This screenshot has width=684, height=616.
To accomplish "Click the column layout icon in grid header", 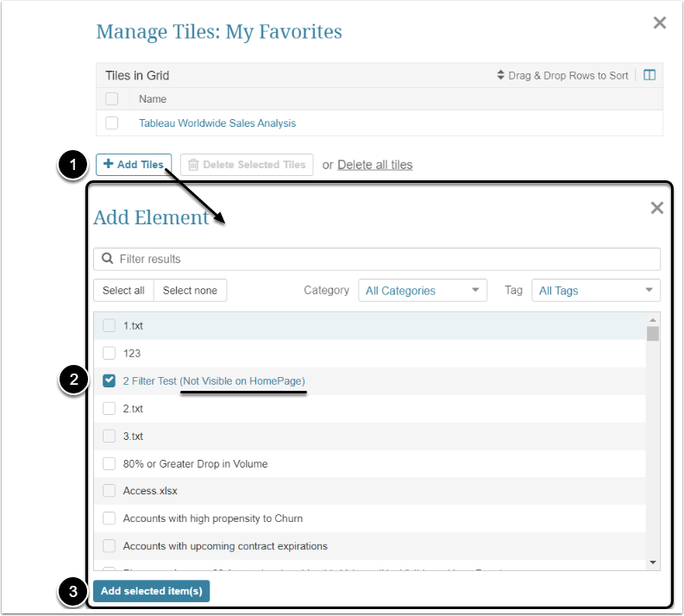I will (649, 75).
